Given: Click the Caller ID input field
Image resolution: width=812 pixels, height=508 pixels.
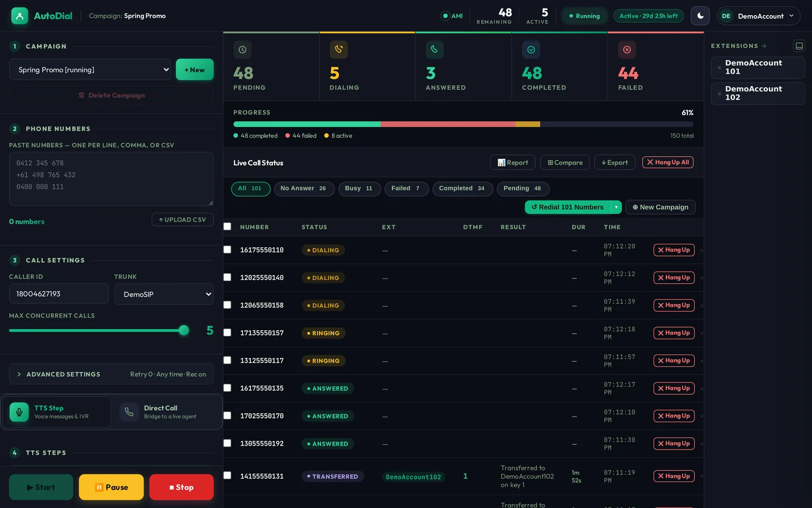Looking at the screenshot, I should [59, 294].
